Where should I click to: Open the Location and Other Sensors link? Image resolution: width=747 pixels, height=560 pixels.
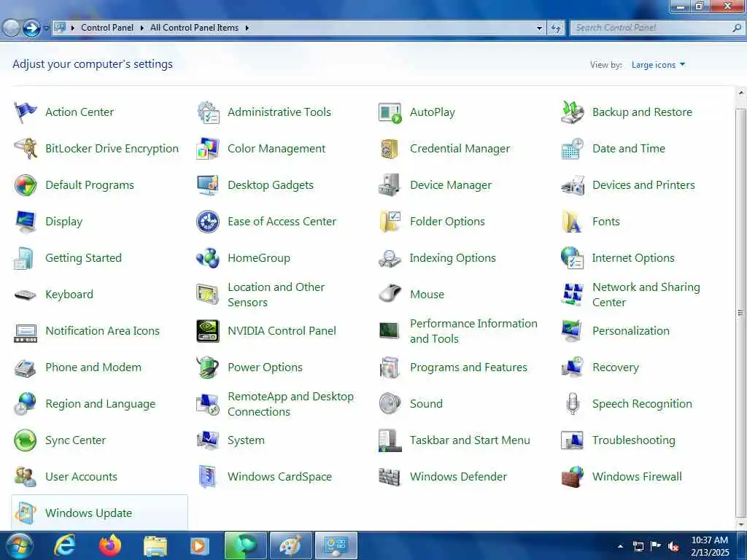click(276, 295)
